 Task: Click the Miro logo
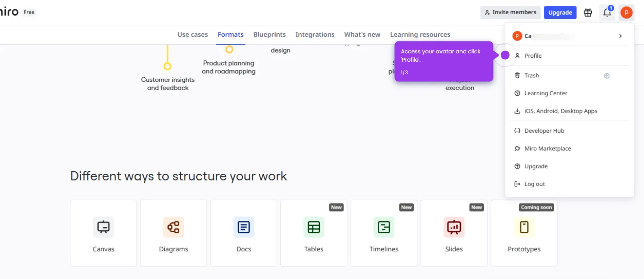(x=9, y=11)
